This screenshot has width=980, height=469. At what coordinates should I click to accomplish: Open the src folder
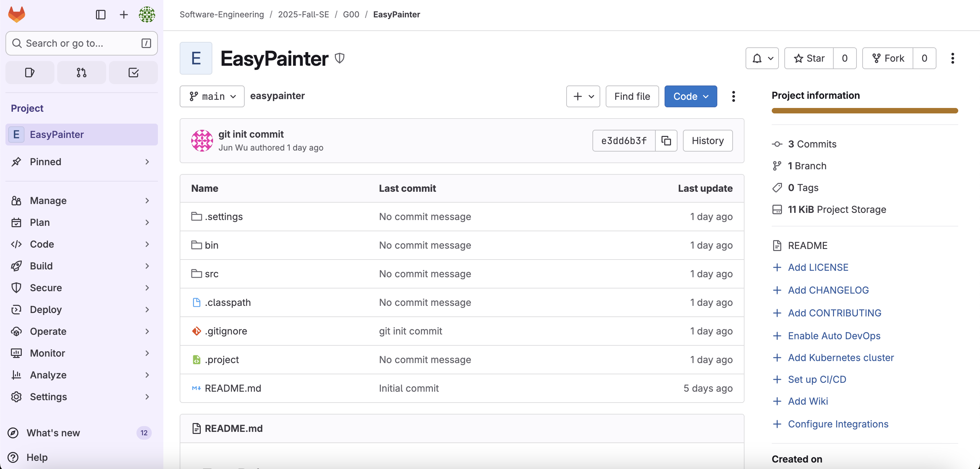click(212, 274)
